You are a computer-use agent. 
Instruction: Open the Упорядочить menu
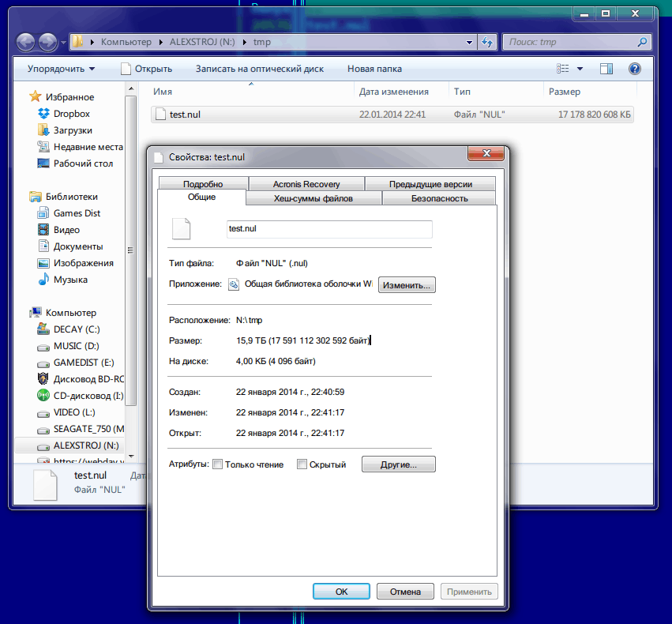click(x=61, y=69)
